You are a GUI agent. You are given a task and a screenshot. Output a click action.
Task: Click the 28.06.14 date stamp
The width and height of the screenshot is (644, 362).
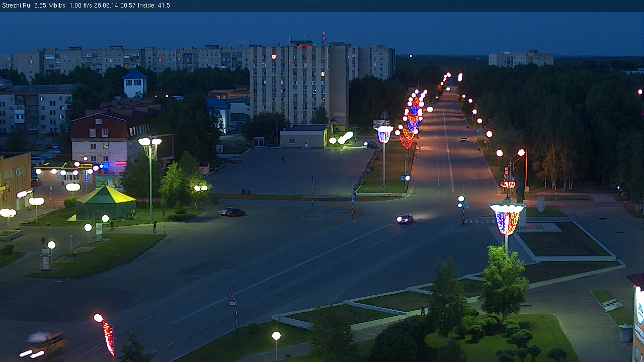point(106,6)
